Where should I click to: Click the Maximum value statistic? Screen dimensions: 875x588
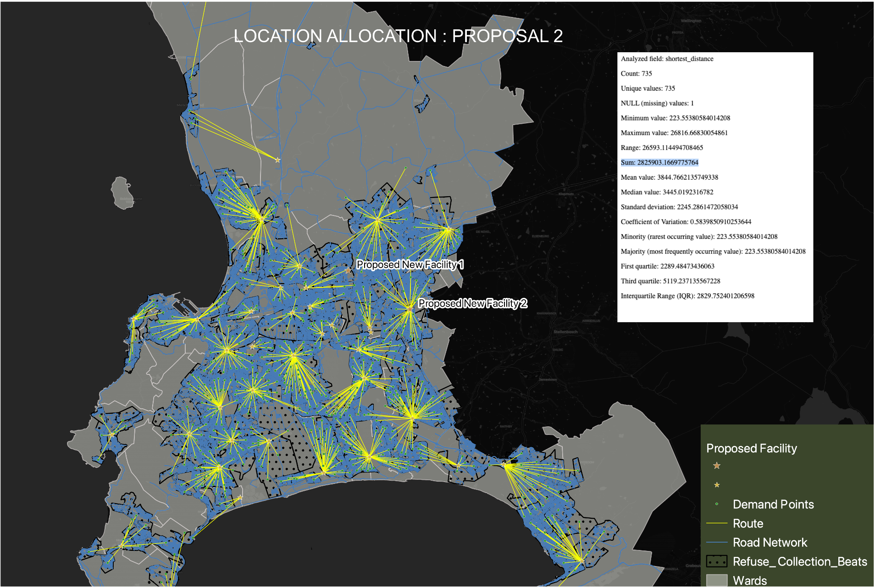coord(674,133)
